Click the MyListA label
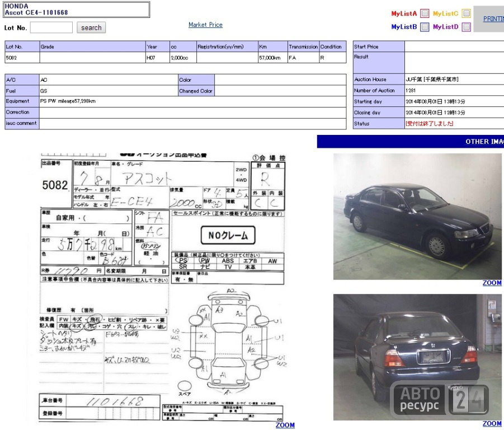Viewport: 504px width, 430px height. (404, 13)
